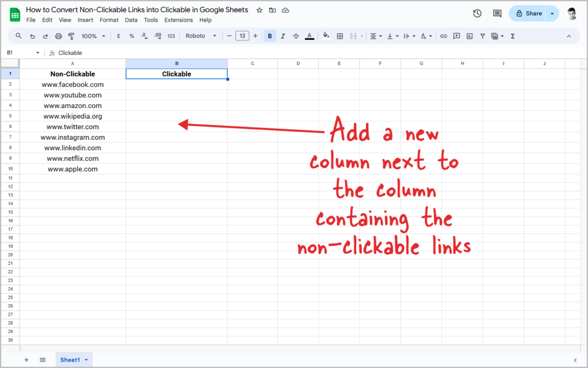This screenshot has width=588, height=368.
Task: Open the zoom 100% dropdown
Action: pos(93,36)
